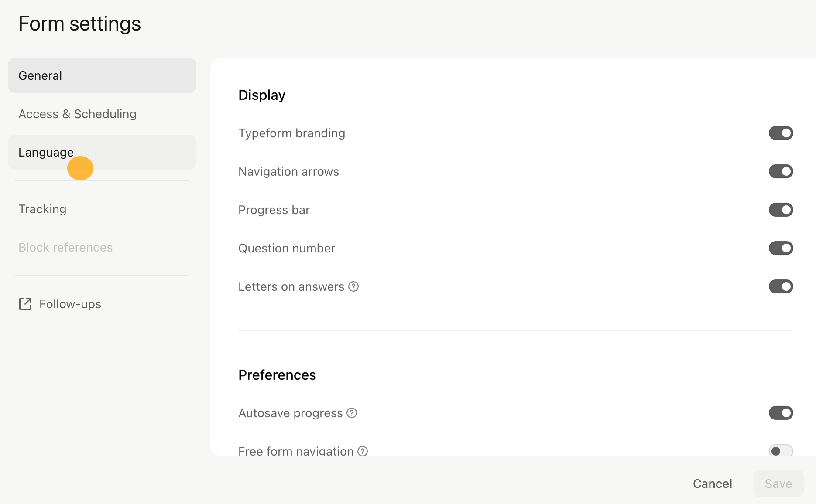Click the Save button
The width and height of the screenshot is (816, 504).
[x=778, y=484]
